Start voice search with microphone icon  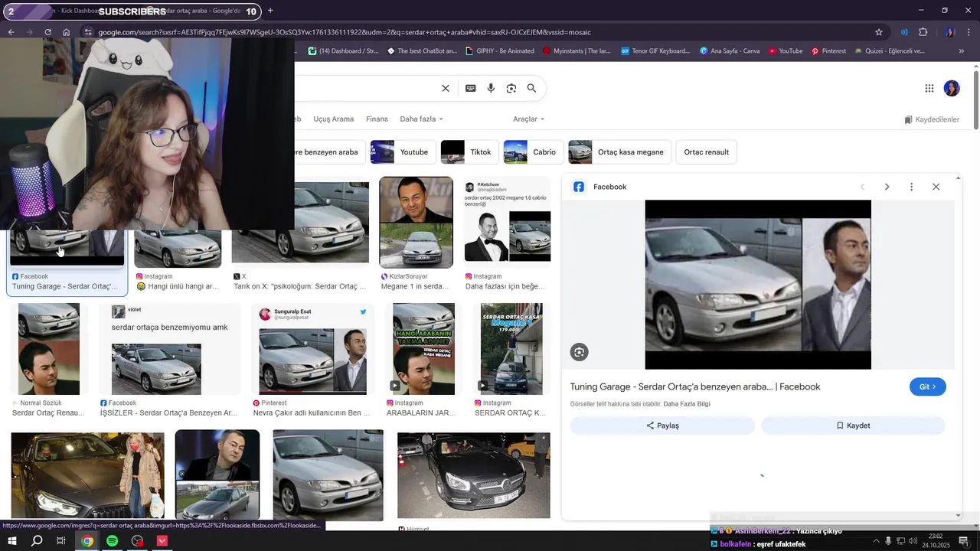[x=491, y=88]
